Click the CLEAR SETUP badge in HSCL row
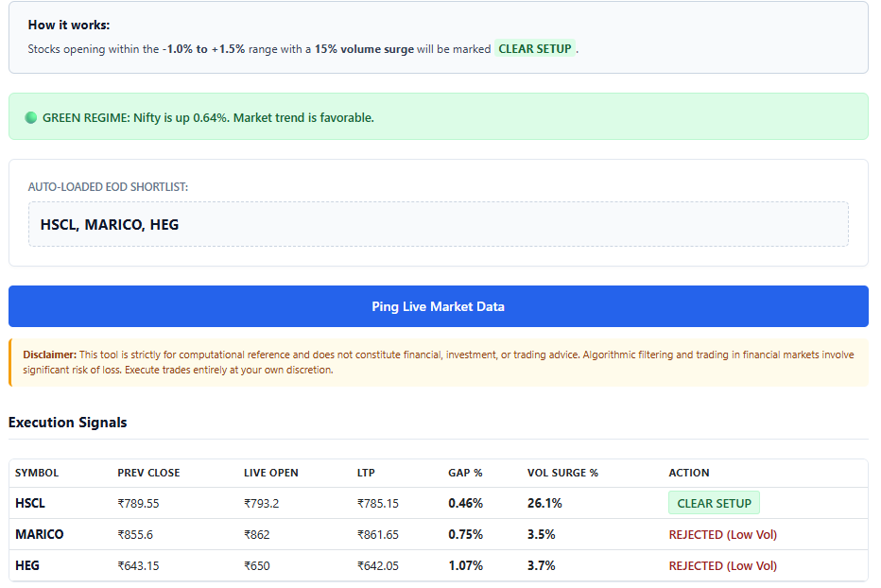This screenshot has width=881, height=588. tap(714, 503)
